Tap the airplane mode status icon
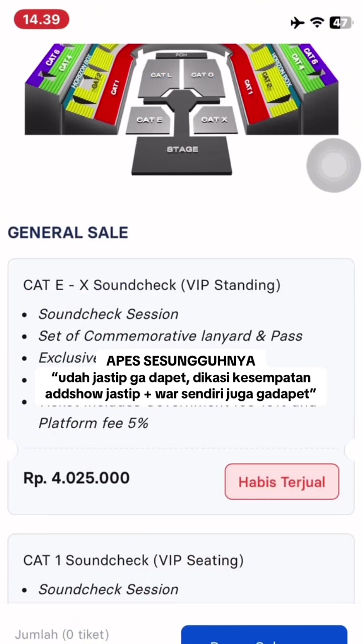 point(298,23)
